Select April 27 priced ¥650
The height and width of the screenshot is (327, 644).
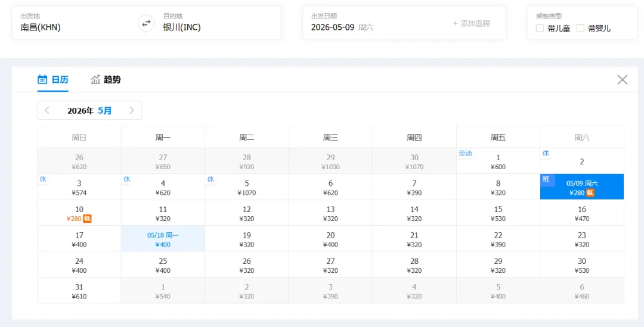tap(163, 161)
